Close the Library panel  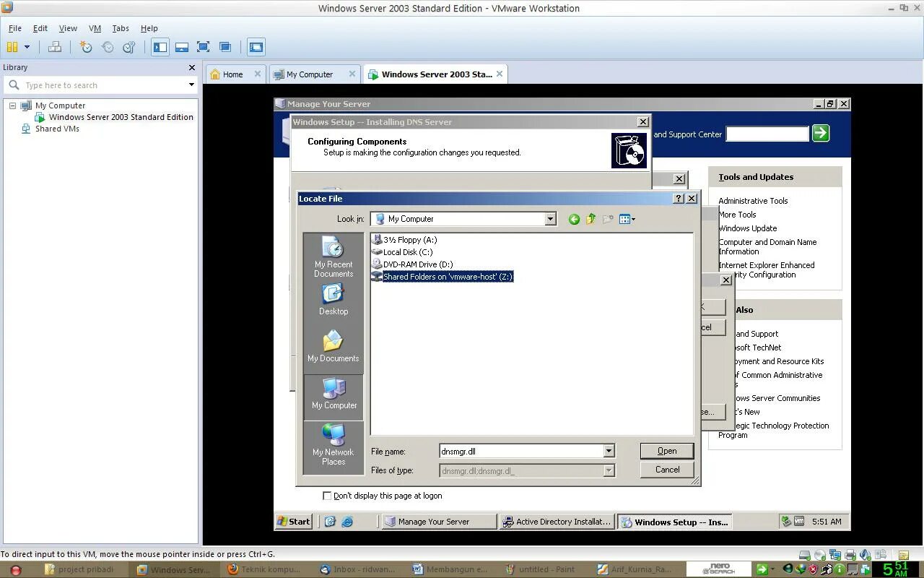tap(191, 67)
